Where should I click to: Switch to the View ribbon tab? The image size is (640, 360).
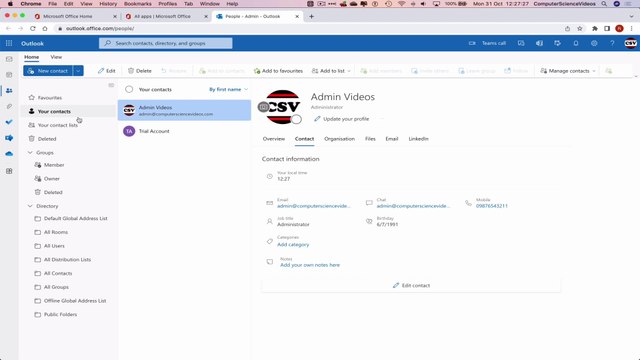(56, 57)
